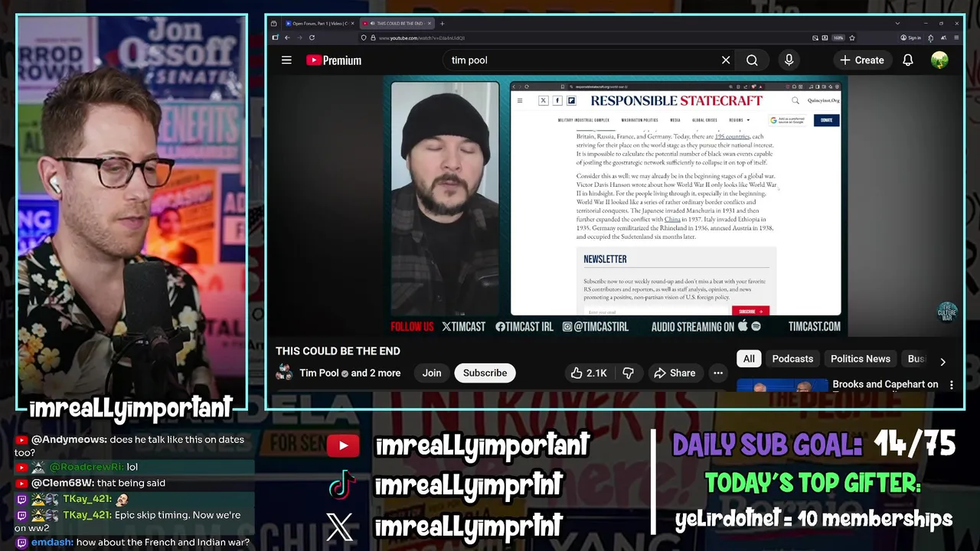
Task: Click the page zoom level indicator
Action: [x=838, y=37]
